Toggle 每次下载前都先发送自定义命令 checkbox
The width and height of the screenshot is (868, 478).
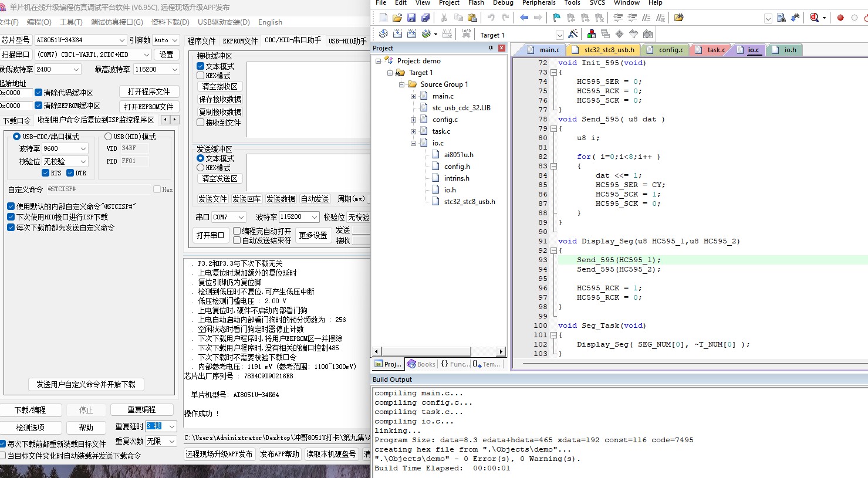point(11,228)
